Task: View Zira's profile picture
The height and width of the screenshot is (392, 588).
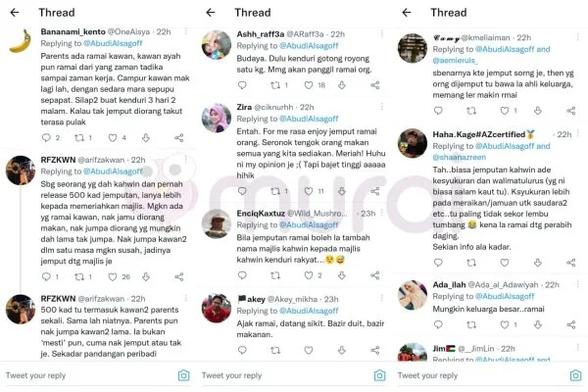Action: coord(217,119)
